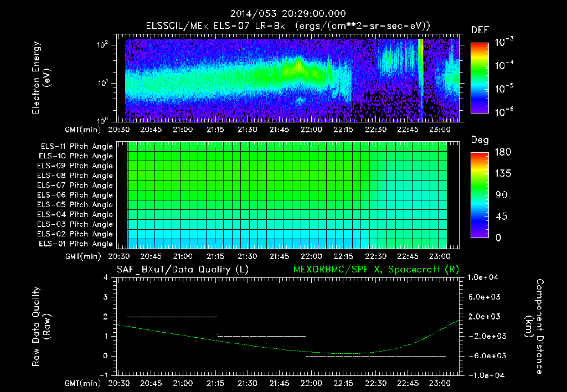Click the GMT(min) label under pitch angle panel
The height and width of the screenshot is (392, 567).
tap(83, 257)
